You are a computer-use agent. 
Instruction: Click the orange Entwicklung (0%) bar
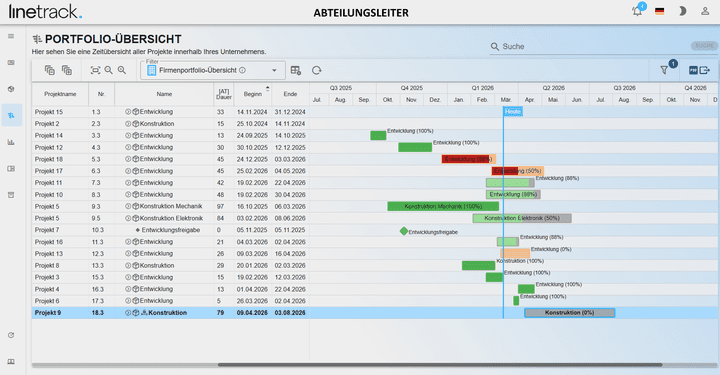point(515,254)
